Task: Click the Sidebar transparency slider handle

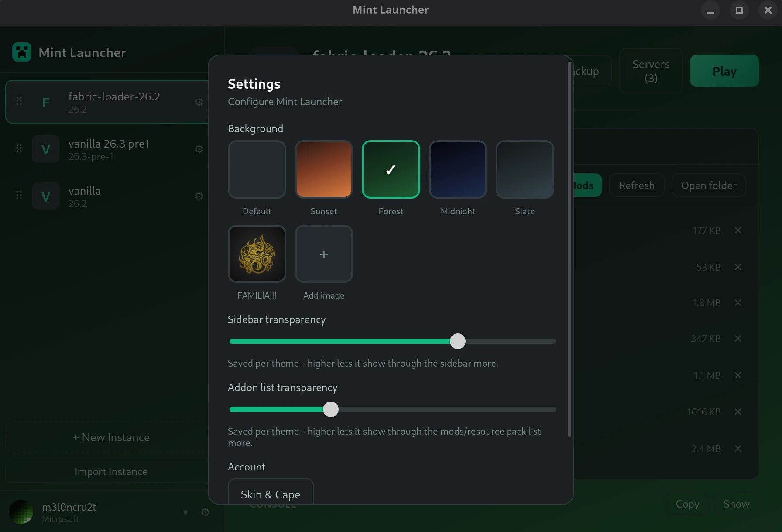Action: pyautogui.click(x=458, y=341)
